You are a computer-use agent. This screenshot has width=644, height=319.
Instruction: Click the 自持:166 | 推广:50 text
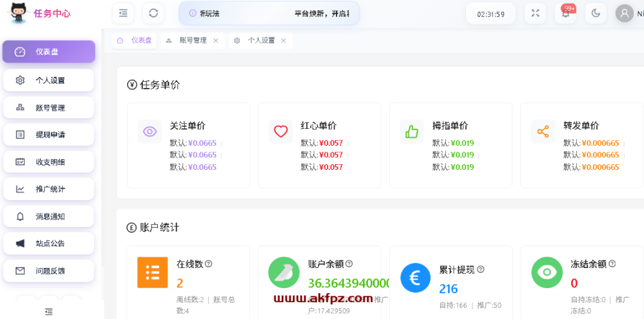coord(470,305)
